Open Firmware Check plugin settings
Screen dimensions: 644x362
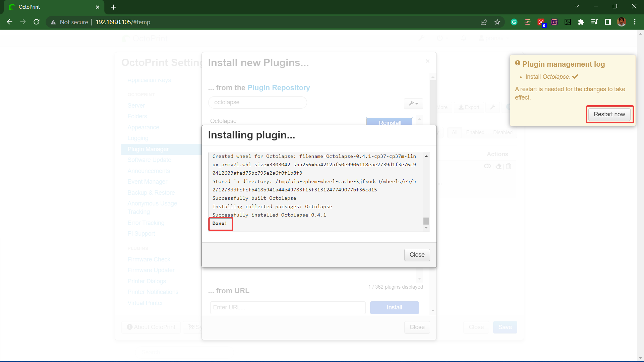(149, 259)
